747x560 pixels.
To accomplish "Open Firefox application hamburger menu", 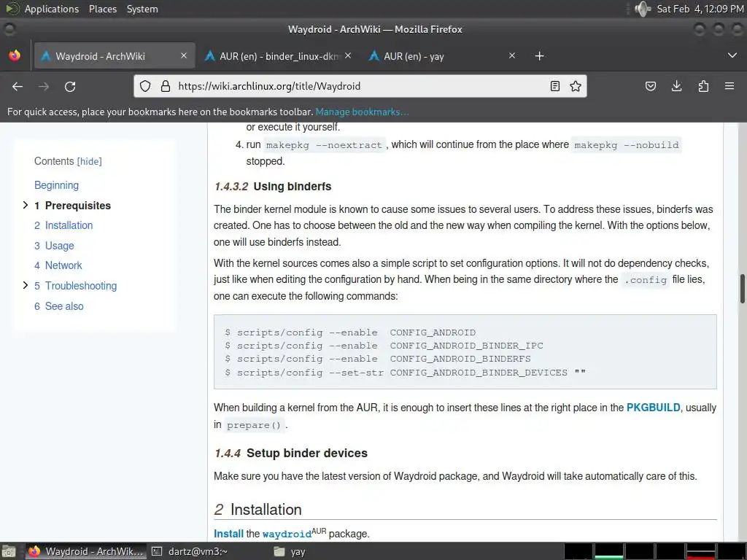I will coord(729,86).
